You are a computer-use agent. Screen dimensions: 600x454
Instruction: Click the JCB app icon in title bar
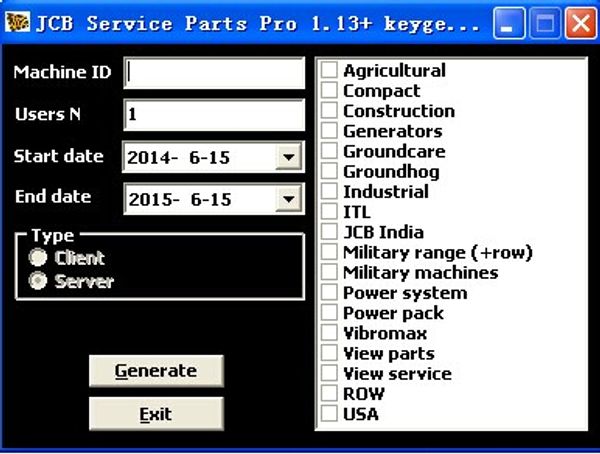pos(17,22)
